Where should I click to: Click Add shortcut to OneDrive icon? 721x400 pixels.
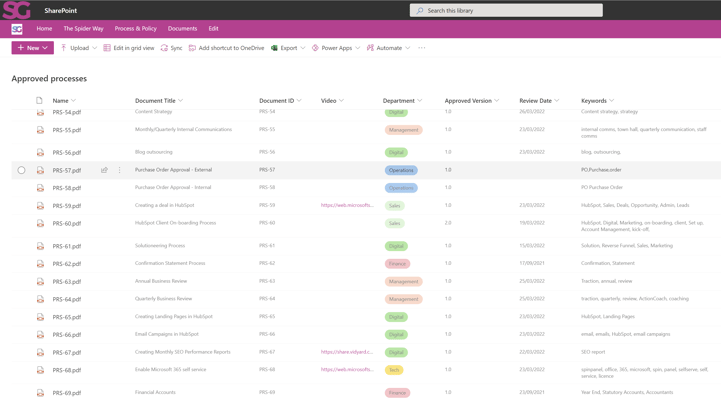pos(192,48)
